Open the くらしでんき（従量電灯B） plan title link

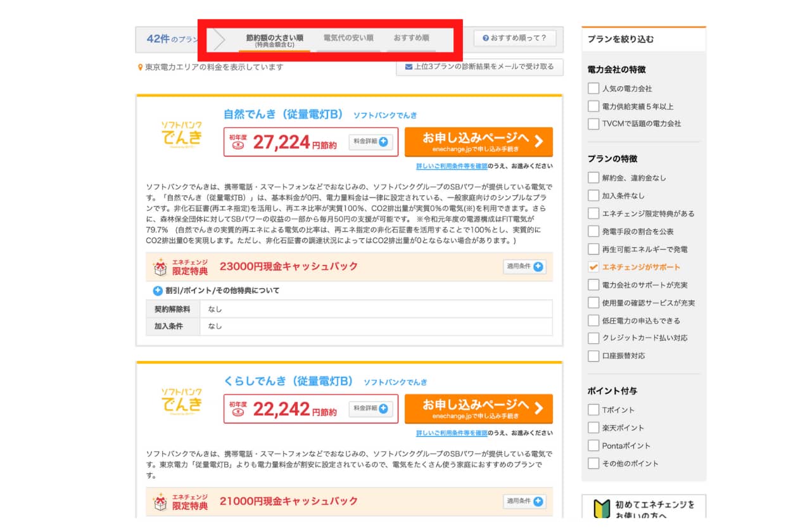click(288, 381)
